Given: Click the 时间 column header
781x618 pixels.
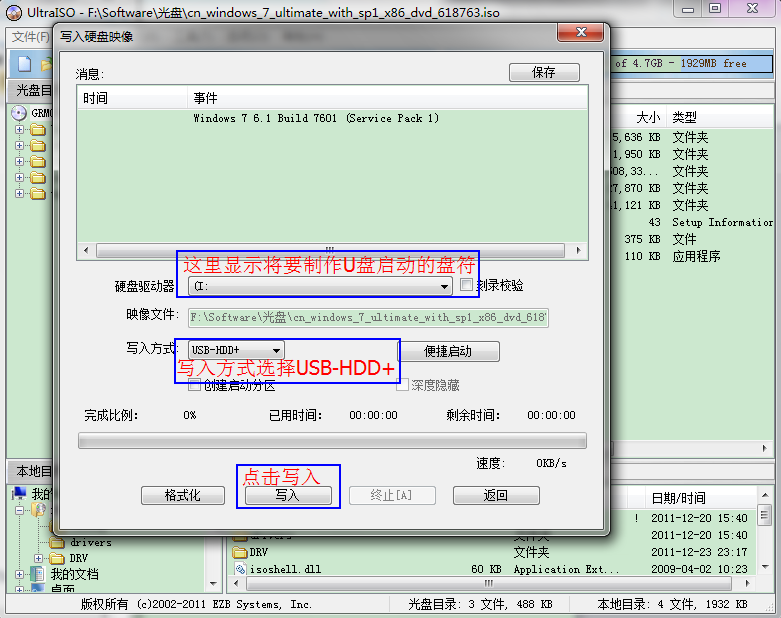Looking at the screenshot, I should pyautogui.click(x=132, y=98).
